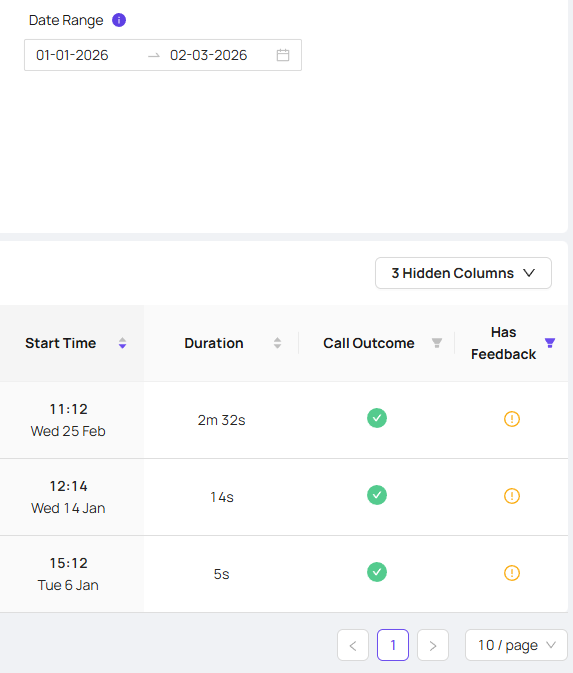This screenshot has width=573, height=673.
Task: Open the Has Feedback filter icon
Action: click(x=550, y=343)
